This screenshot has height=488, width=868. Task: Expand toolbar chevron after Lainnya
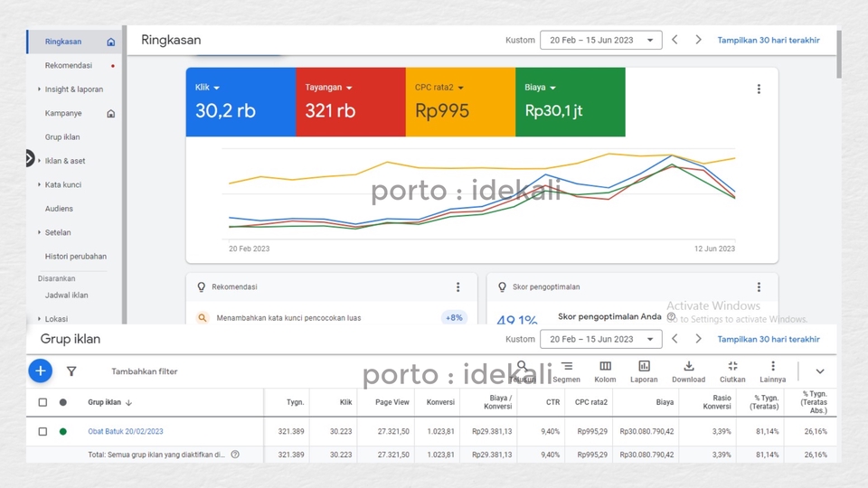coord(820,371)
